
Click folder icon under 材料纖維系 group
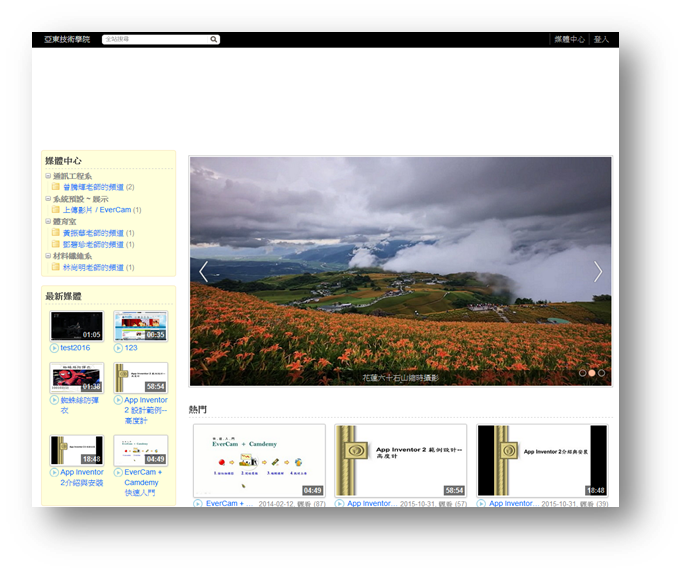(x=56, y=267)
